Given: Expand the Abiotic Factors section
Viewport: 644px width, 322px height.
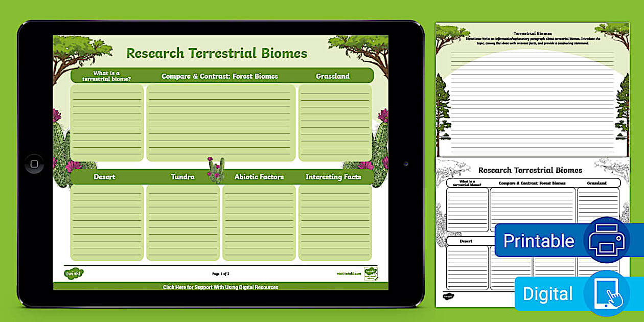Looking at the screenshot, I should [259, 177].
